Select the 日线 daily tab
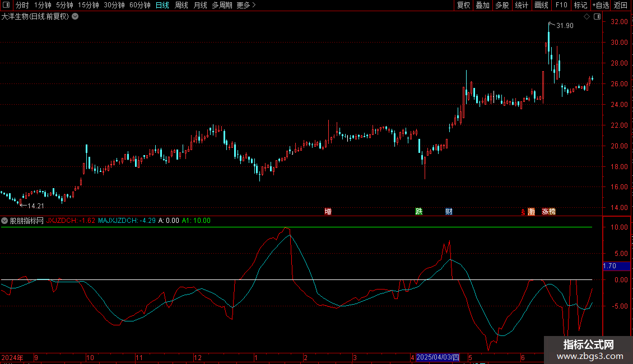633x364 pixels. (162, 5)
